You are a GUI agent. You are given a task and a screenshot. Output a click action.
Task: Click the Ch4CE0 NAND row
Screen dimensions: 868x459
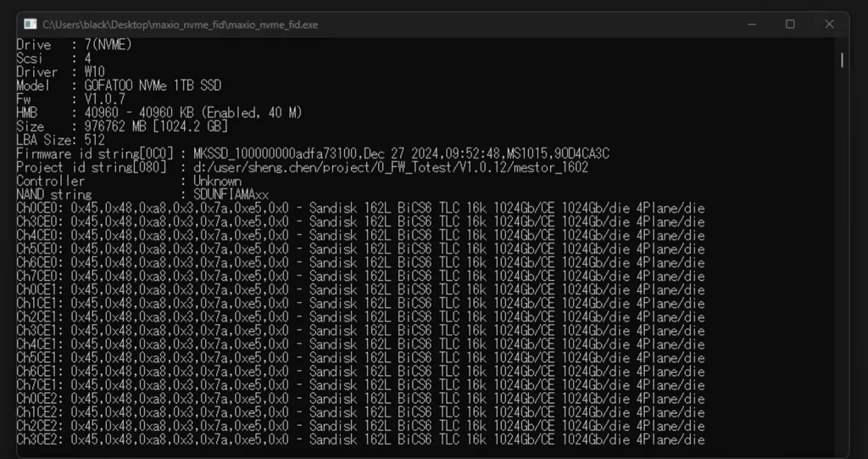[x=360, y=236]
